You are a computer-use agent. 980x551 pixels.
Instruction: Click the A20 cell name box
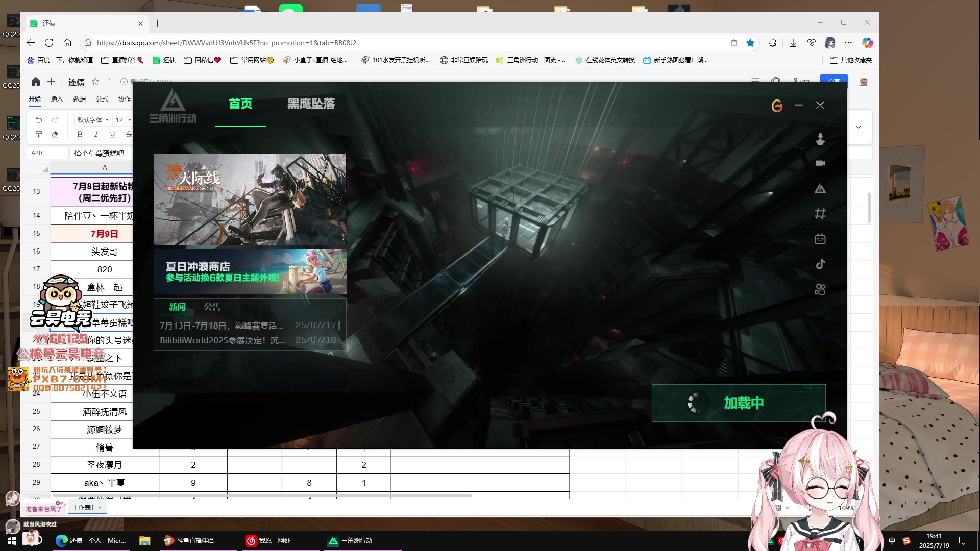pyautogui.click(x=47, y=153)
